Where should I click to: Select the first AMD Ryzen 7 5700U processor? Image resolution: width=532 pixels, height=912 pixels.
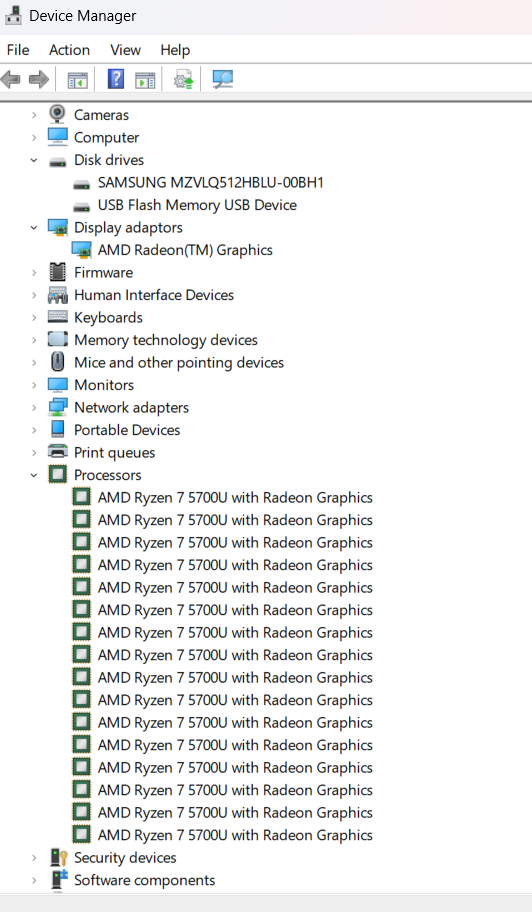click(235, 498)
